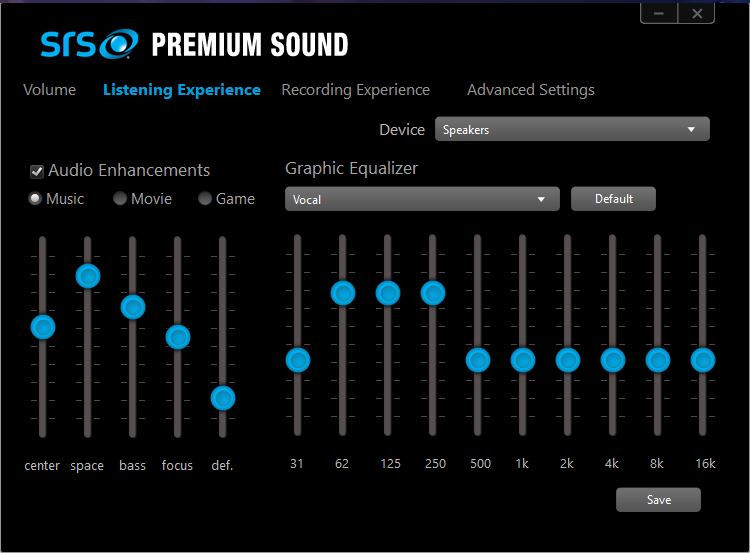Go to the Advanced Settings tab
The width and height of the screenshot is (750, 553).
pos(530,90)
